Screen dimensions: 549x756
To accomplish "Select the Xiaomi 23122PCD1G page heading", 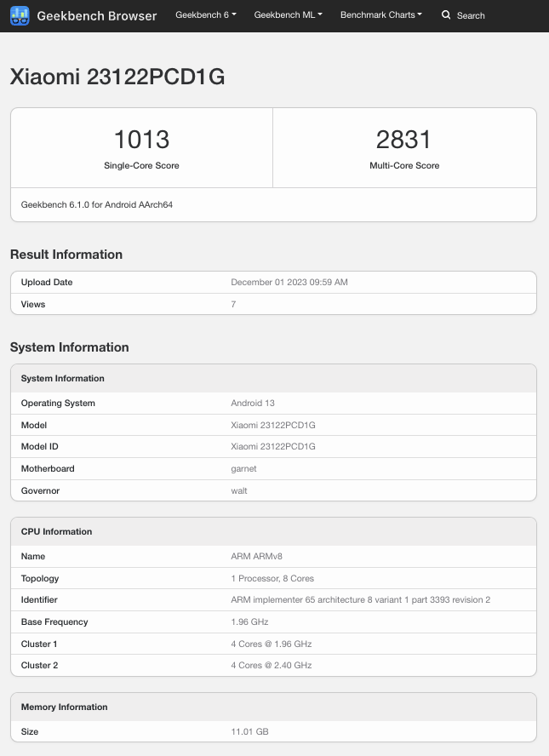I will coord(117,77).
